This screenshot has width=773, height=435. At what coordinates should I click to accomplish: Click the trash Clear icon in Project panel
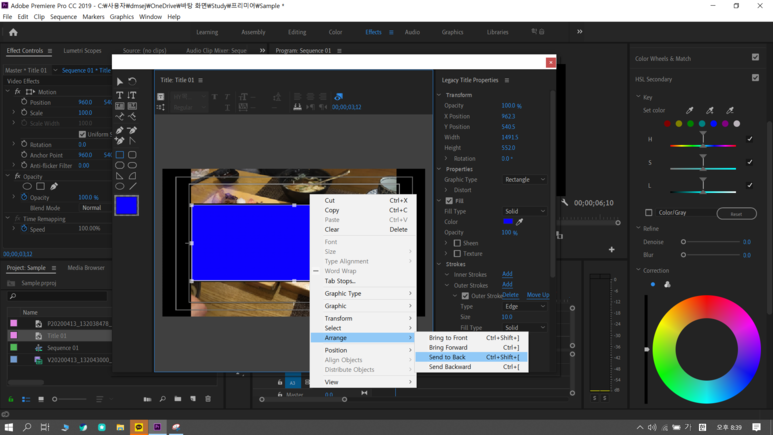(208, 399)
